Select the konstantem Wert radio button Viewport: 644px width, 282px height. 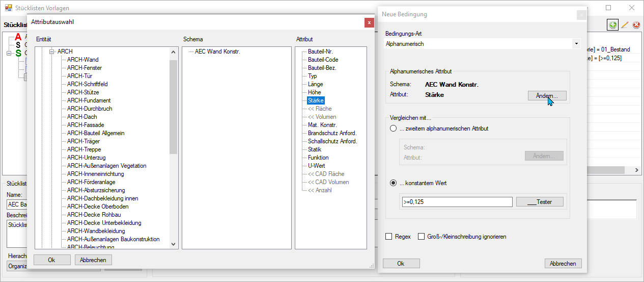click(393, 183)
